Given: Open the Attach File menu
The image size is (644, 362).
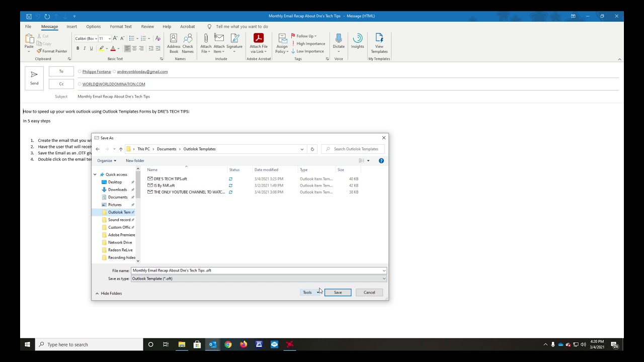Looking at the screenshot, I should (206, 44).
